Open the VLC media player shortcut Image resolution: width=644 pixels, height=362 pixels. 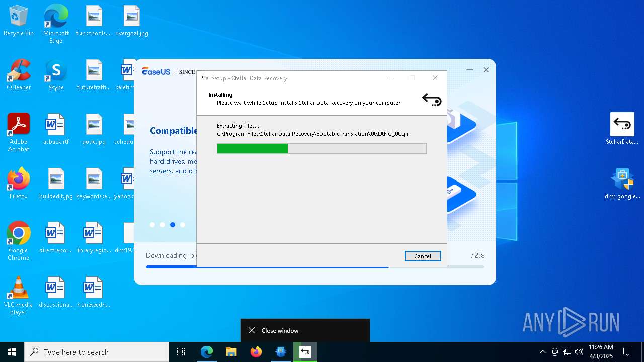[19, 296]
